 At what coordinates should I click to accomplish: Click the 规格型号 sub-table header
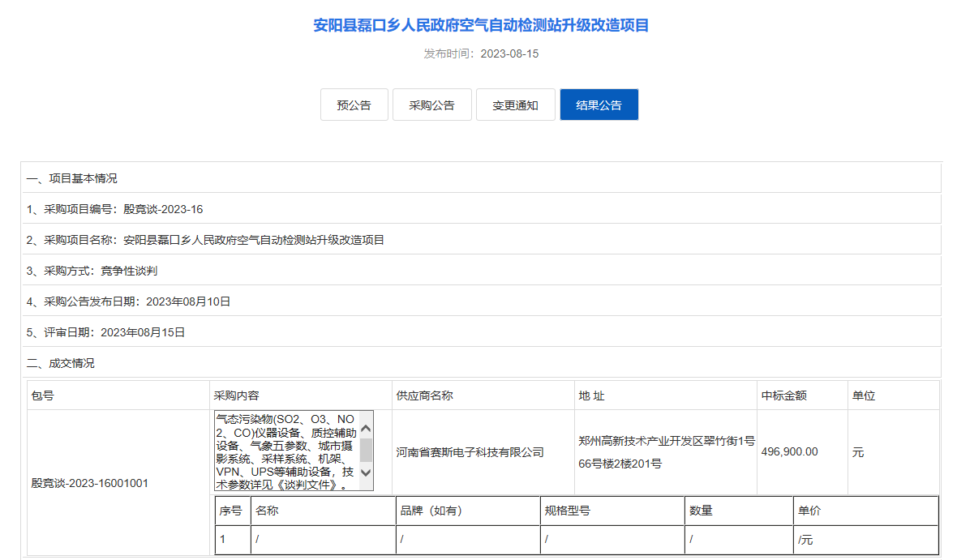pos(613,511)
